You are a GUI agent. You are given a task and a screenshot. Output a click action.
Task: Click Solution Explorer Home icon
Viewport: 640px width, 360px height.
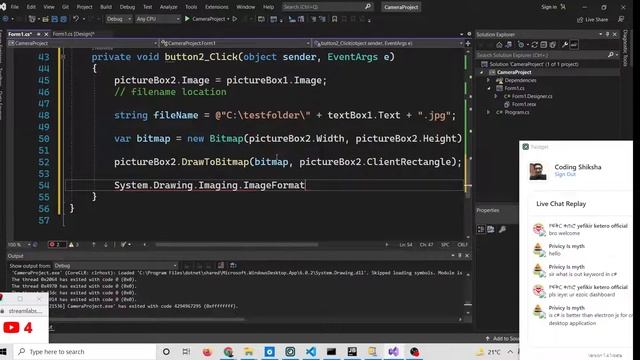tap(499, 44)
